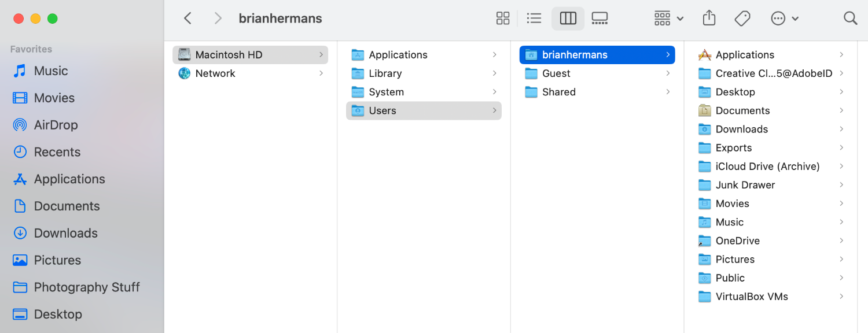Click the Share toolbar icon
Image resolution: width=868 pixels, height=333 pixels.
click(x=709, y=18)
